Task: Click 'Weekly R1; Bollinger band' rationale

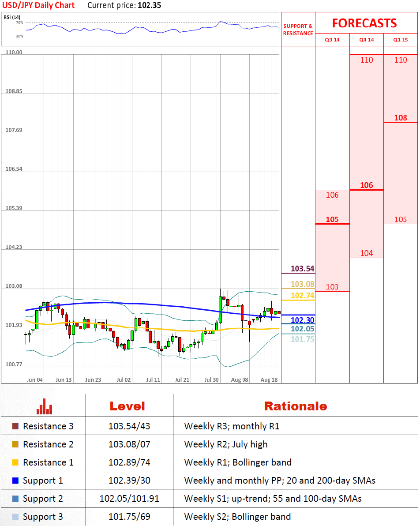Action: 237,462
